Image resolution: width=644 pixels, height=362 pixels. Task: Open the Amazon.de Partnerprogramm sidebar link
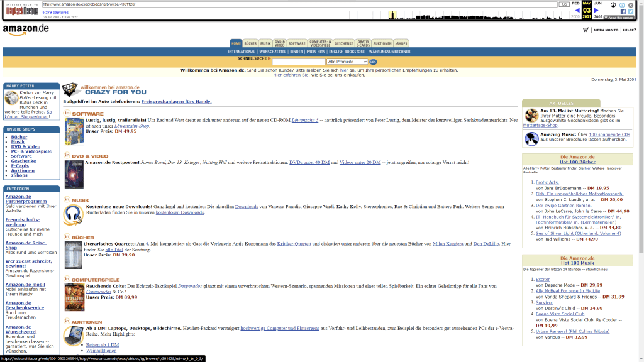pyautogui.click(x=26, y=199)
